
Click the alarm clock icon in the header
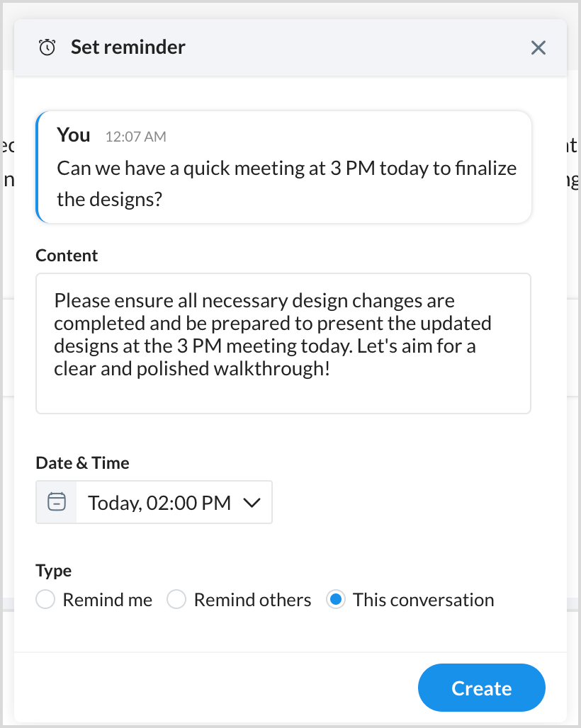47,47
